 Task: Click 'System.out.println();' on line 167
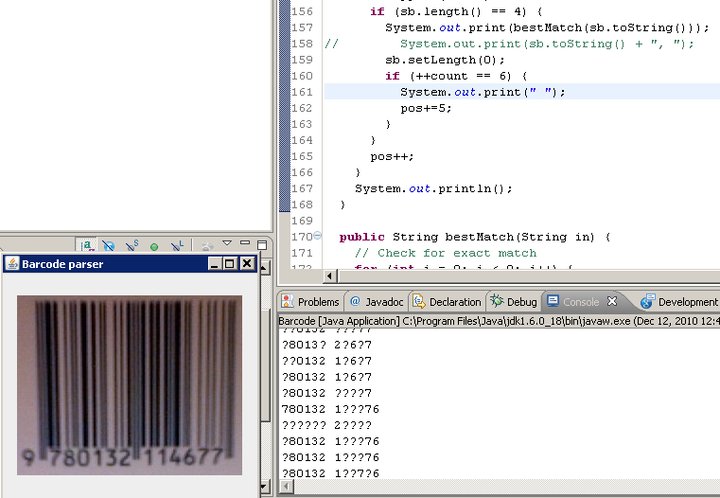(433, 189)
